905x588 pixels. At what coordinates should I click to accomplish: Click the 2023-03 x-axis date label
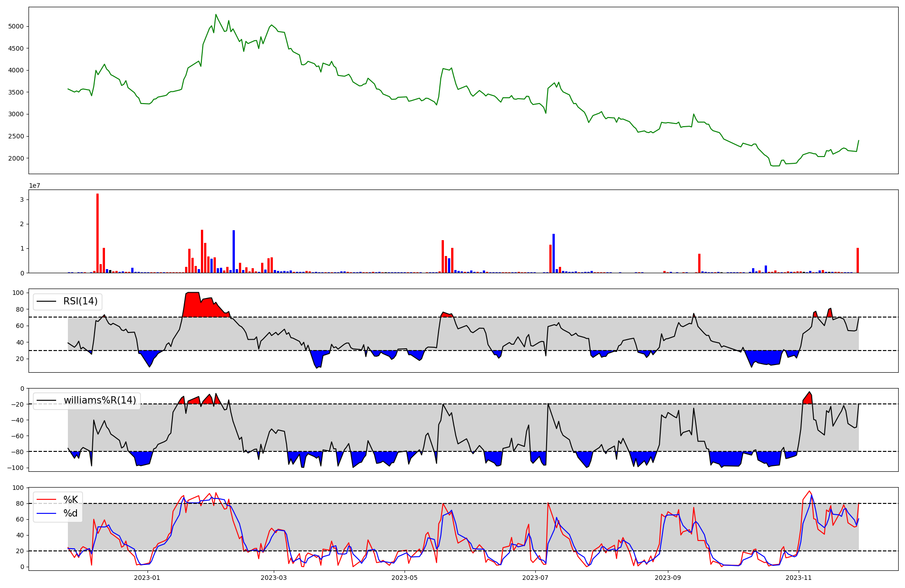tap(273, 578)
